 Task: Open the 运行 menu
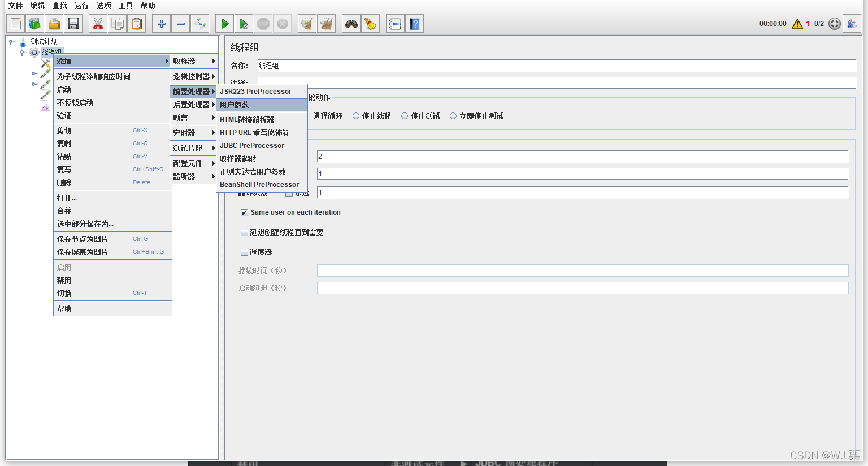81,6
